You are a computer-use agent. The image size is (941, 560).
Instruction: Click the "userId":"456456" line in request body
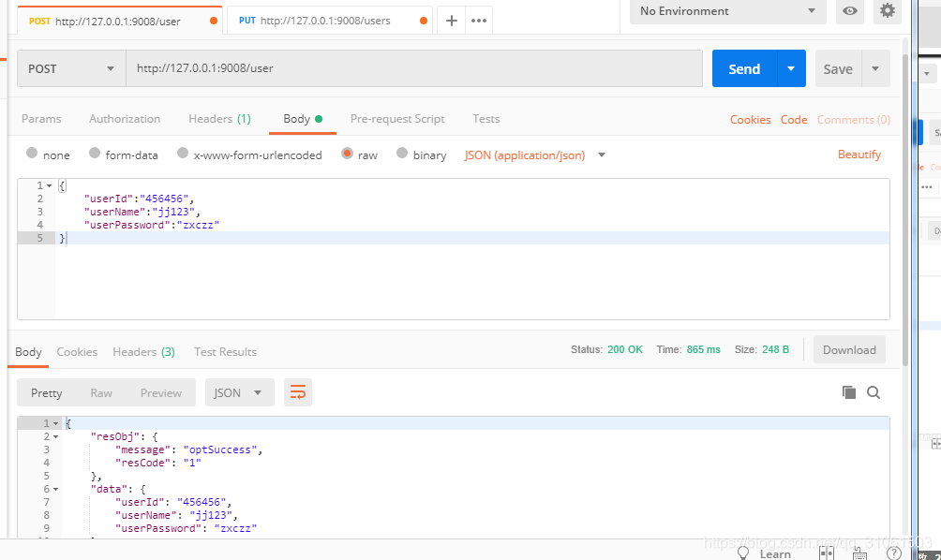140,199
